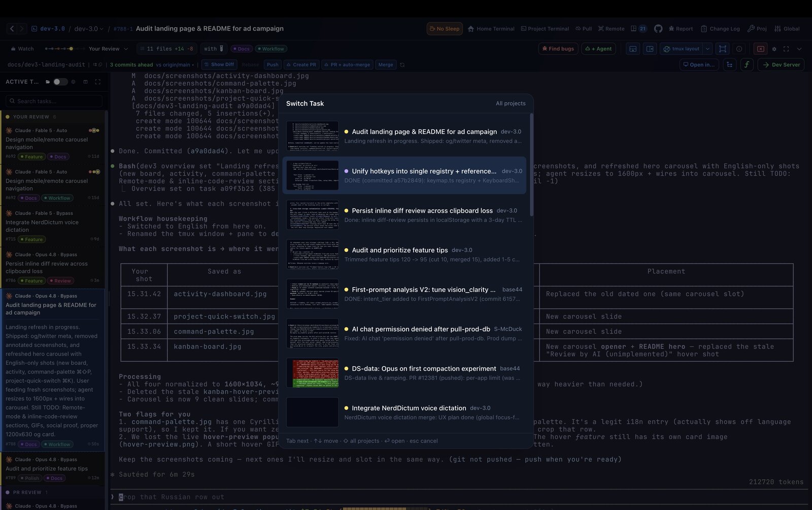Focus the Search tasks field

[54, 101]
